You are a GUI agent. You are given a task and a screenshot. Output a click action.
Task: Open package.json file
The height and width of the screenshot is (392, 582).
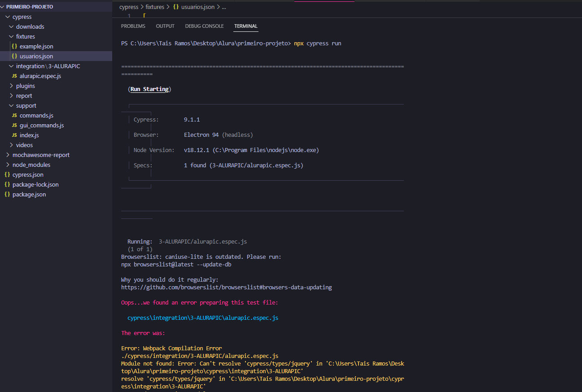[29, 195]
